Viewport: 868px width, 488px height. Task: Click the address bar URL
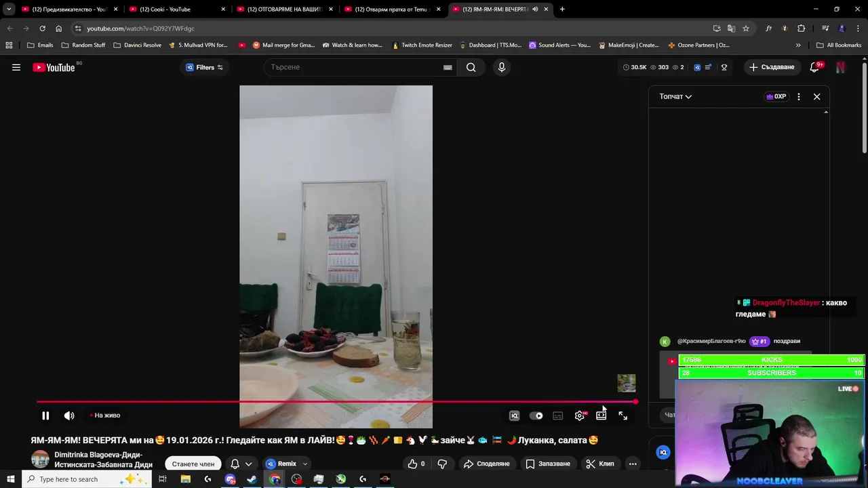140,28
